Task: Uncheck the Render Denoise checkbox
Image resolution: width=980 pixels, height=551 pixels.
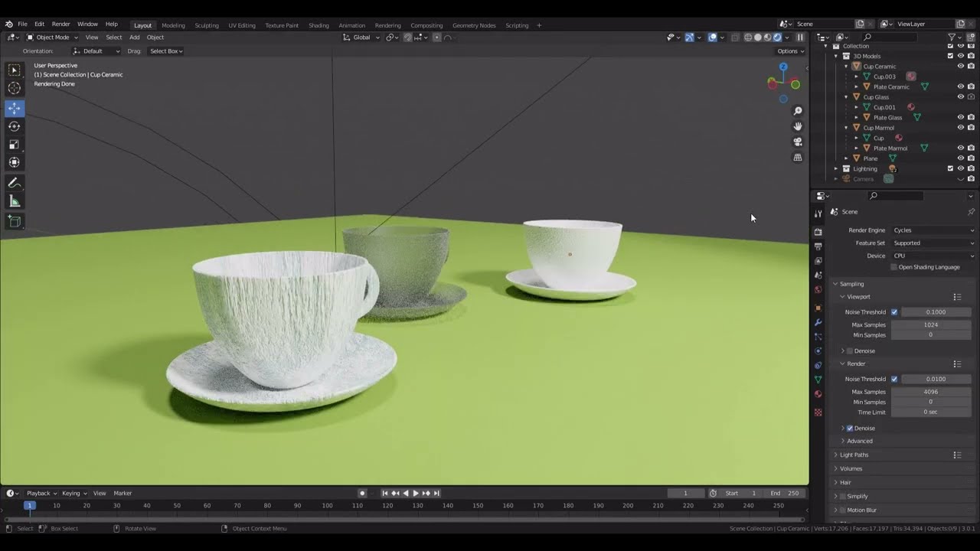Action: tap(849, 429)
